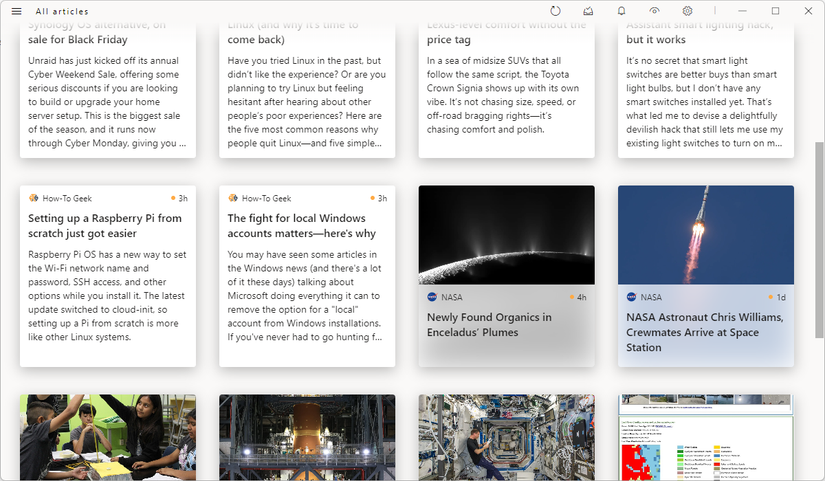The height and width of the screenshot is (481, 825).
Task: Open the smart lighting hack article summary
Action: (705, 102)
